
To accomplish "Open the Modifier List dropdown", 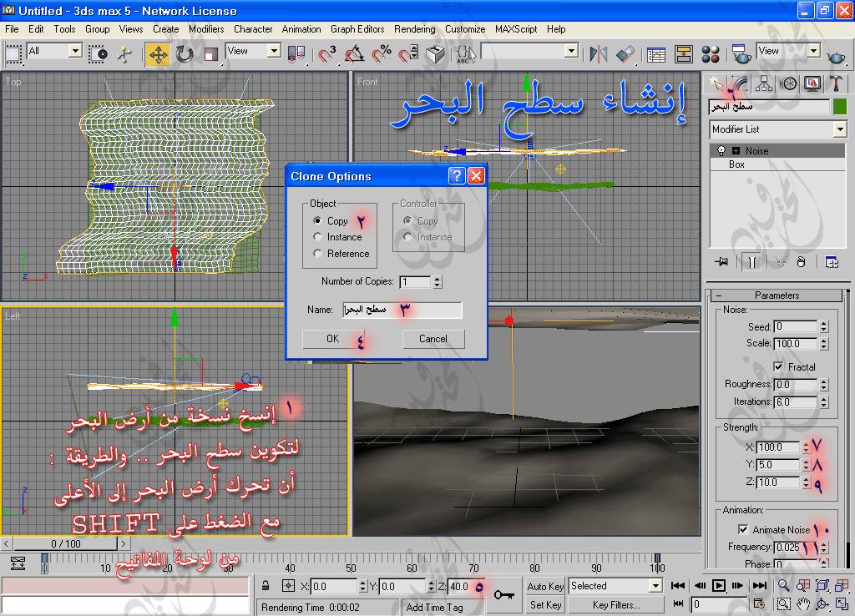I will click(x=840, y=129).
